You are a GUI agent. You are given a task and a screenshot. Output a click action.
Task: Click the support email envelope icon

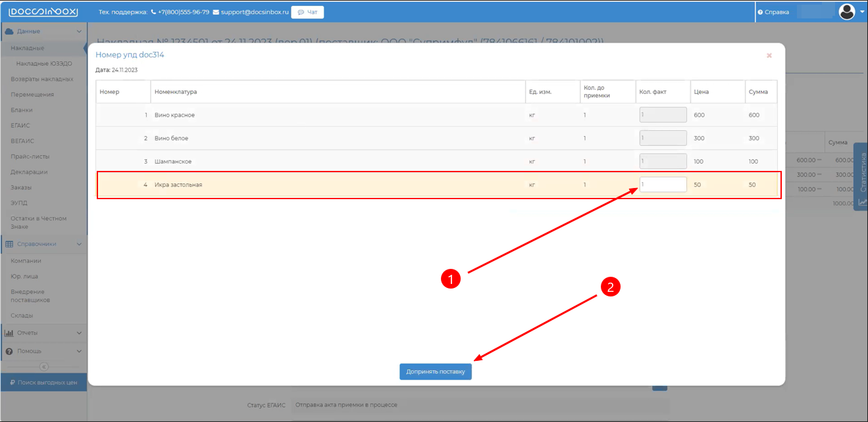tap(216, 12)
